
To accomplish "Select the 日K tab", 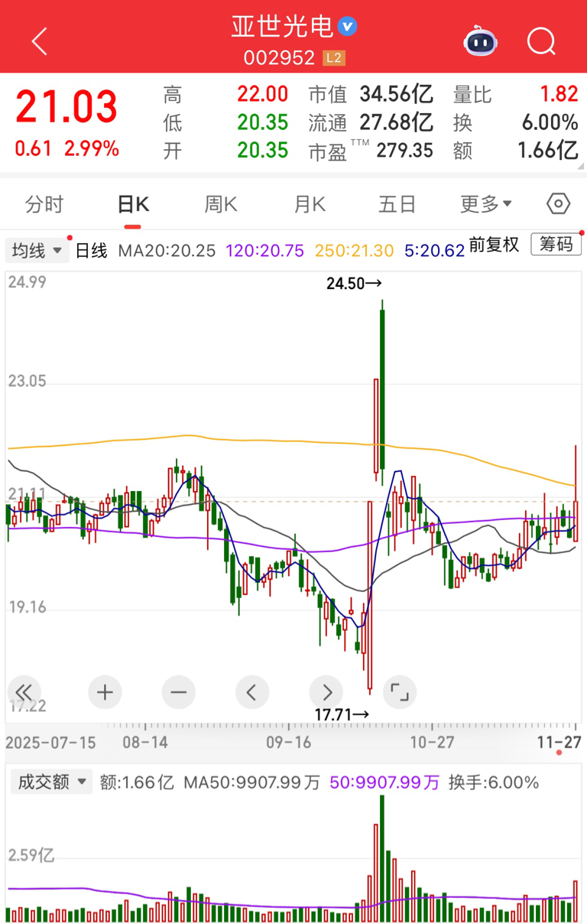I will click(133, 204).
